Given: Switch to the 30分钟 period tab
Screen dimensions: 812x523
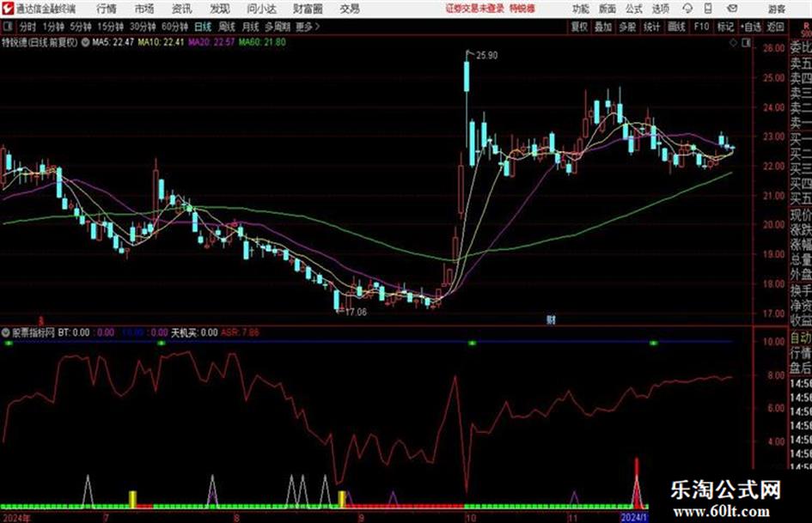Looking at the screenshot, I should pos(143,27).
